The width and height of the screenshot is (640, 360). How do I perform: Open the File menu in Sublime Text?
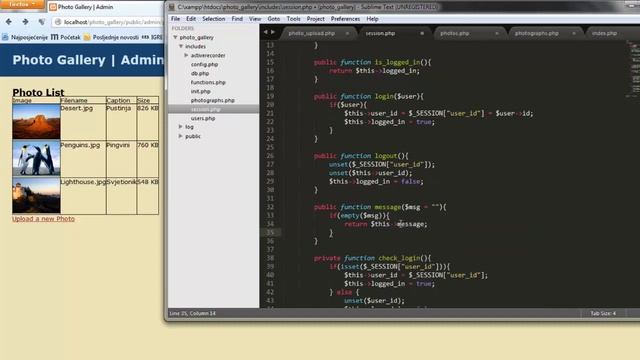(175, 19)
